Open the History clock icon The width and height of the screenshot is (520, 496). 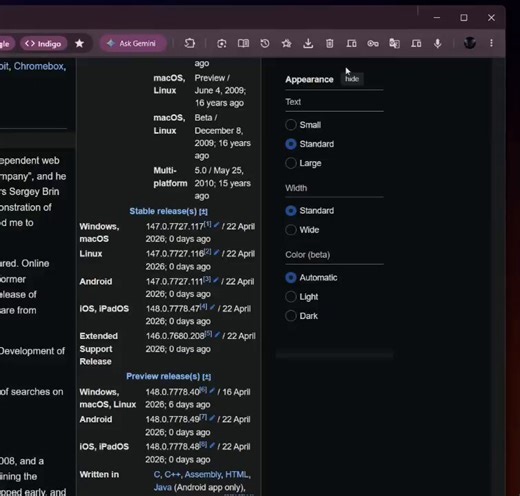pos(265,43)
